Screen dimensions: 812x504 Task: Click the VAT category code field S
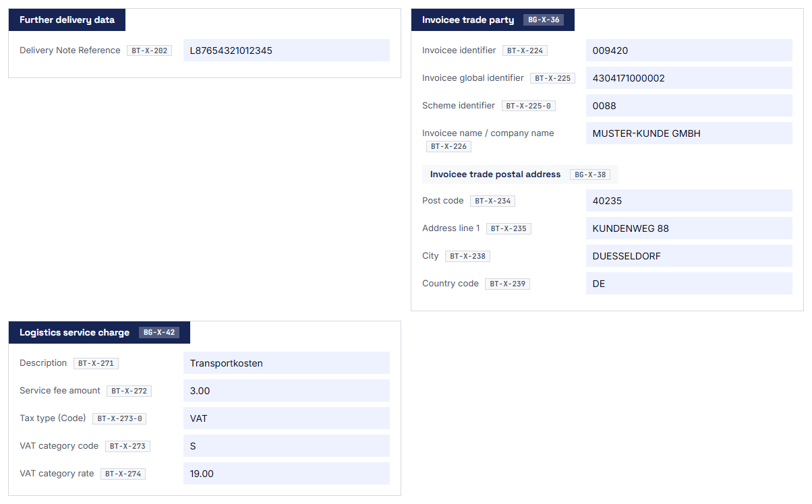tap(287, 446)
